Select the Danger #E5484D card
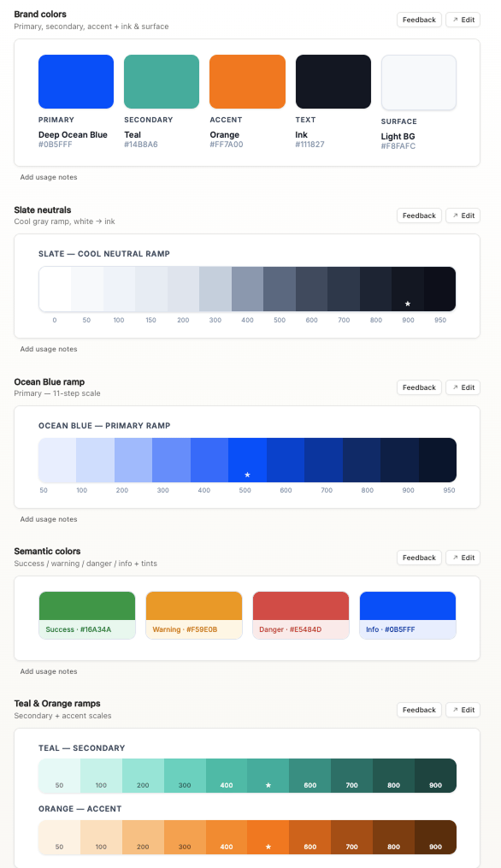Screen dimensions: 501x868 (x=301, y=616)
